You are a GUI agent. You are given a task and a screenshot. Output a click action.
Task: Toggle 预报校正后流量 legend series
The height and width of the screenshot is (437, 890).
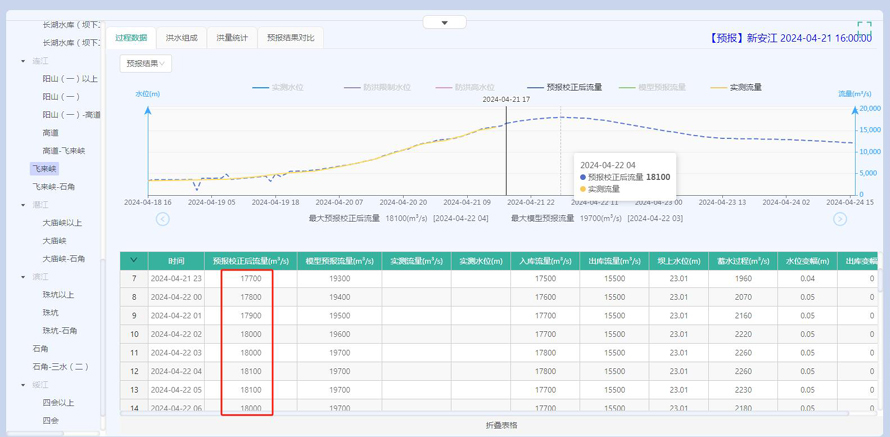pos(565,88)
